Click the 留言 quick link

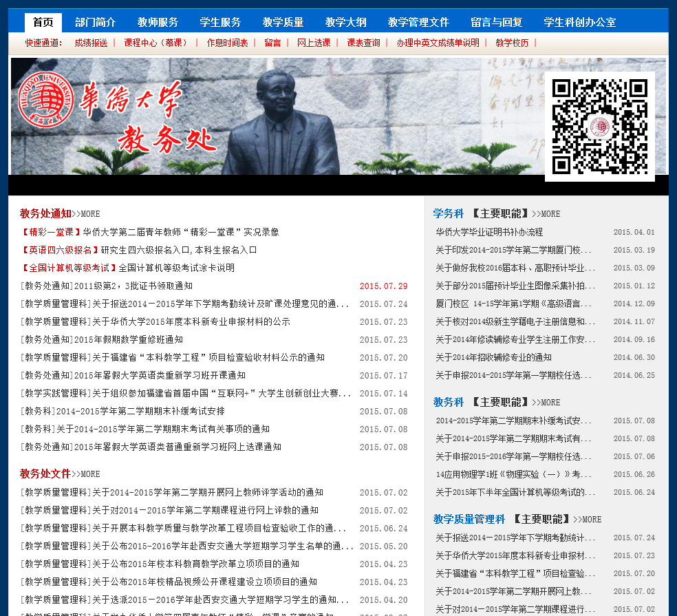click(x=272, y=43)
